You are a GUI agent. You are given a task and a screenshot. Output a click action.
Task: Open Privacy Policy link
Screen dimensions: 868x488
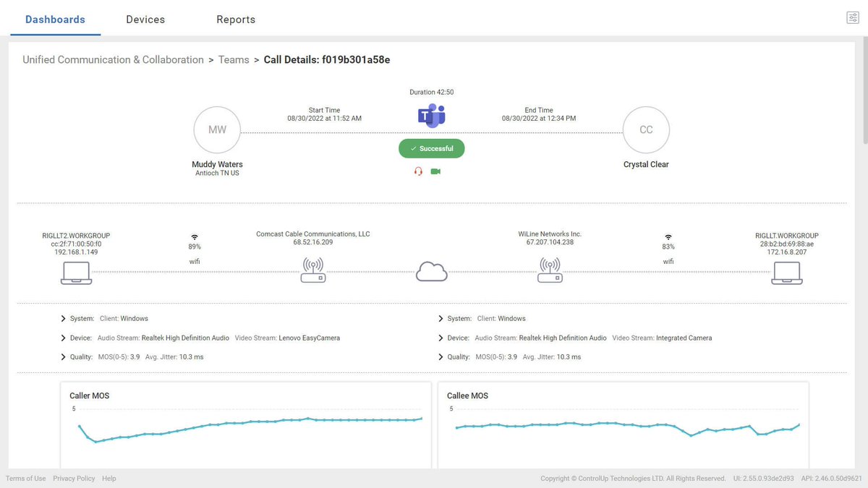[x=74, y=479]
